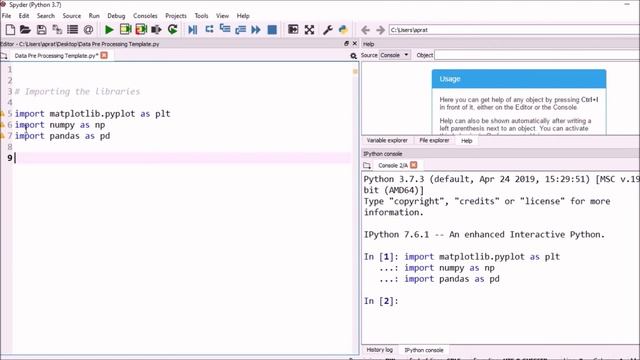Click the warning marker on line 7

(2, 136)
